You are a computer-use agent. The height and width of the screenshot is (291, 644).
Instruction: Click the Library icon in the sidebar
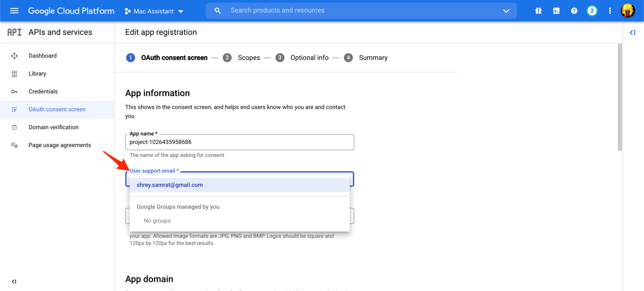pyautogui.click(x=14, y=74)
